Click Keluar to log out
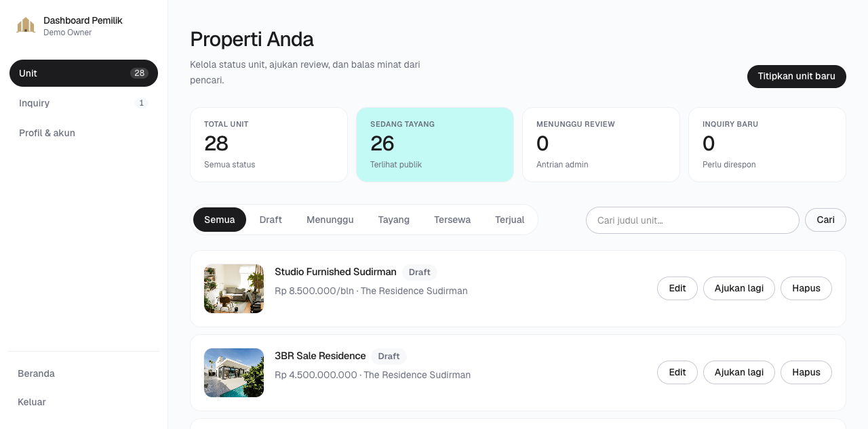 coord(83,402)
